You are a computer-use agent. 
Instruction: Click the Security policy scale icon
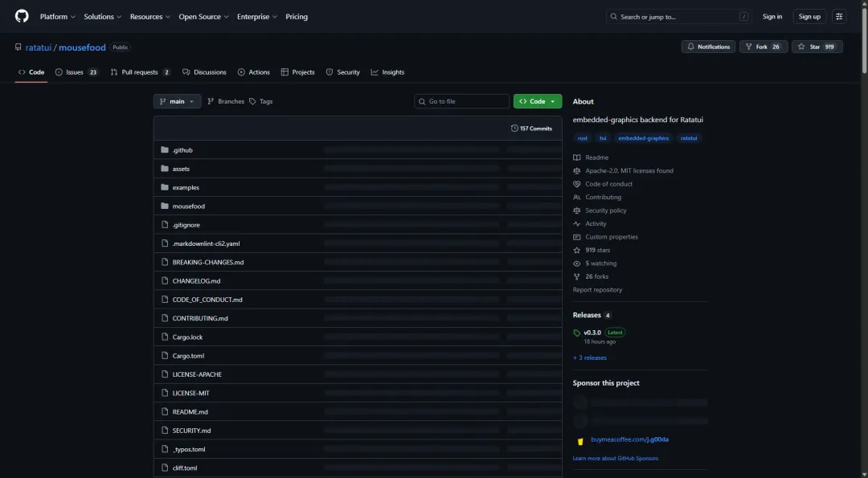point(577,210)
